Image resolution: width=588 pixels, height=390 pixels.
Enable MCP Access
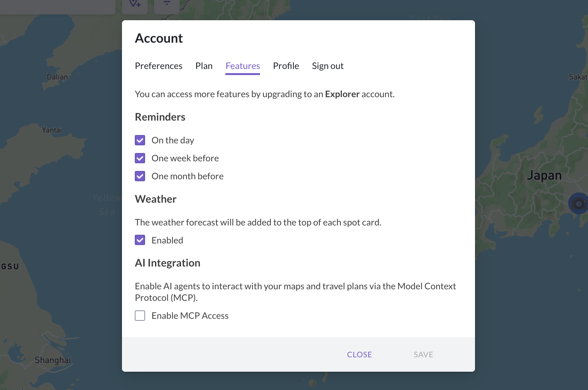coord(140,316)
